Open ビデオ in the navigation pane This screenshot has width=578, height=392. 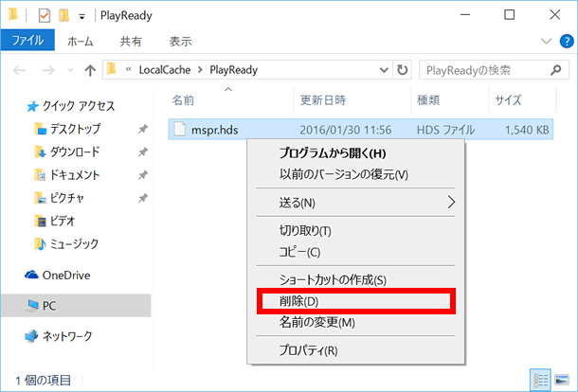55,221
